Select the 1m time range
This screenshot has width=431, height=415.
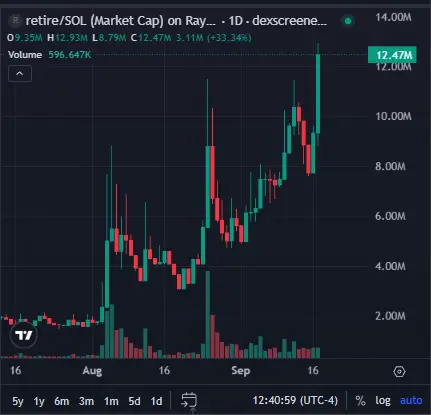(x=111, y=401)
